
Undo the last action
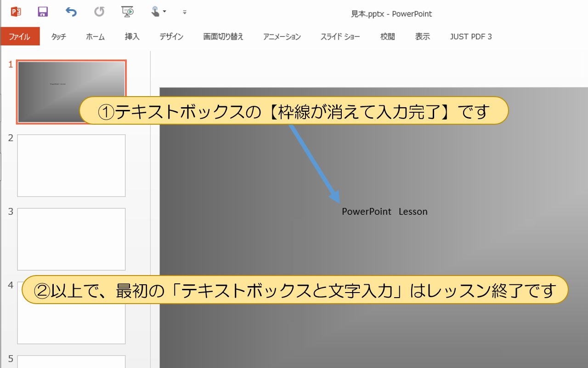(x=71, y=12)
